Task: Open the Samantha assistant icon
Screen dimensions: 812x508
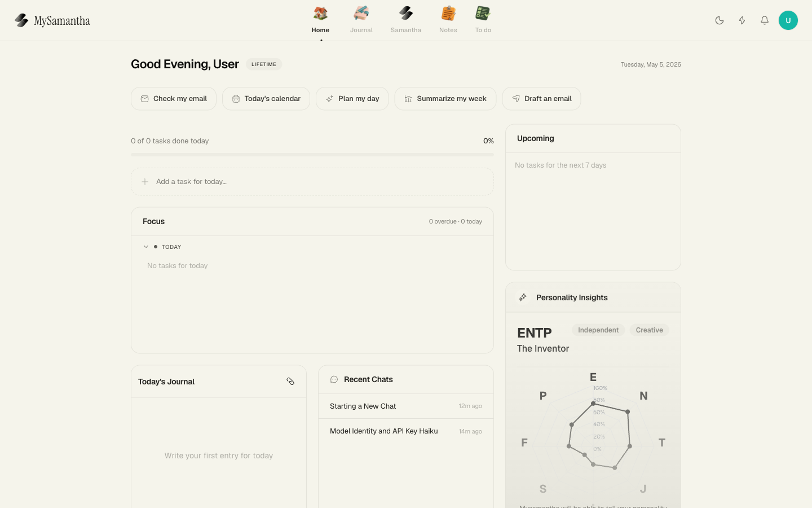Action: (x=406, y=14)
